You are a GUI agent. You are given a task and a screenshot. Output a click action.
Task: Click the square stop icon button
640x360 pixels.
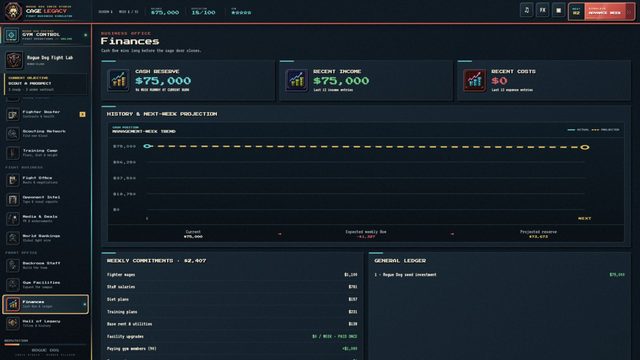[x=558, y=10]
